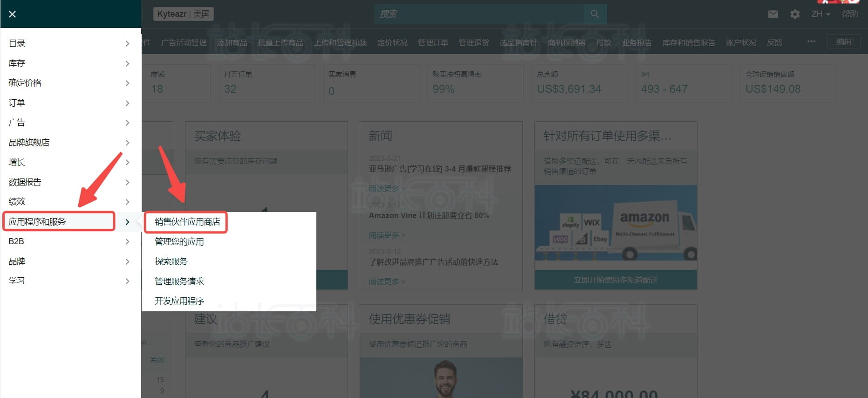Click the Amazon multi-channel fulfillment truck image
868x398 pixels.
pos(615,227)
